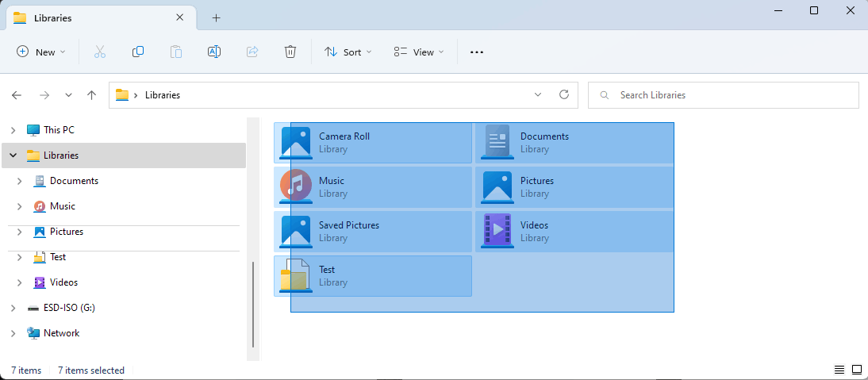Maximize the File Explorer window
The width and height of the screenshot is (868, 380).
pyautogui.click(x=814, y=10)
